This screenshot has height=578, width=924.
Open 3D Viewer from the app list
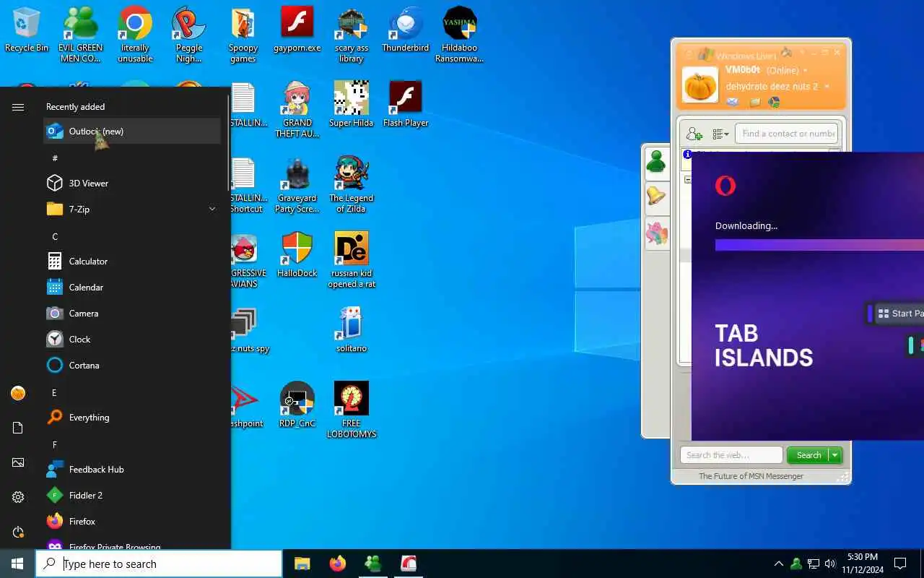point(132,183)
